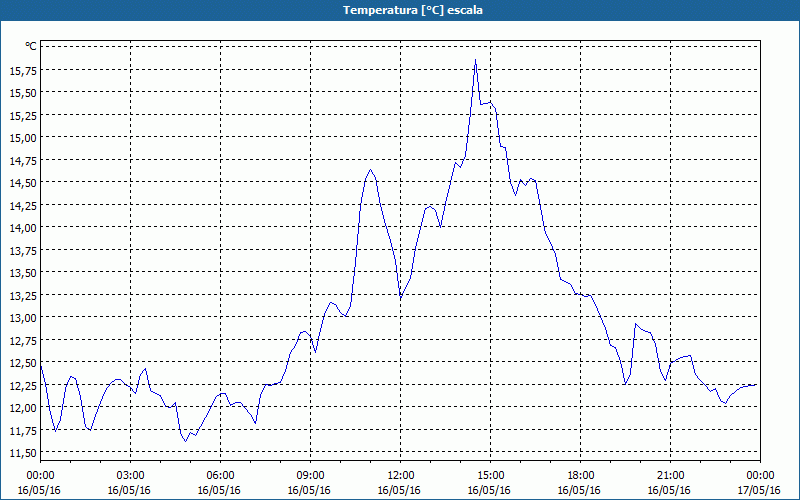This screenshot has width=800, height=500.
Task: Click the 17/05/16 date label
Action: (x=759, y=490)
